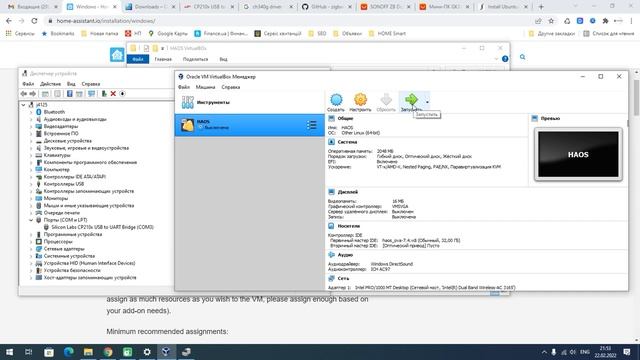
Task: Switch to the GitHub browser tab
Action: click(327, 7)
